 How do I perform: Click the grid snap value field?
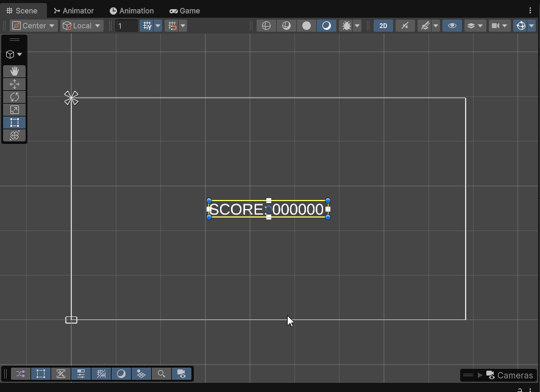126,26
